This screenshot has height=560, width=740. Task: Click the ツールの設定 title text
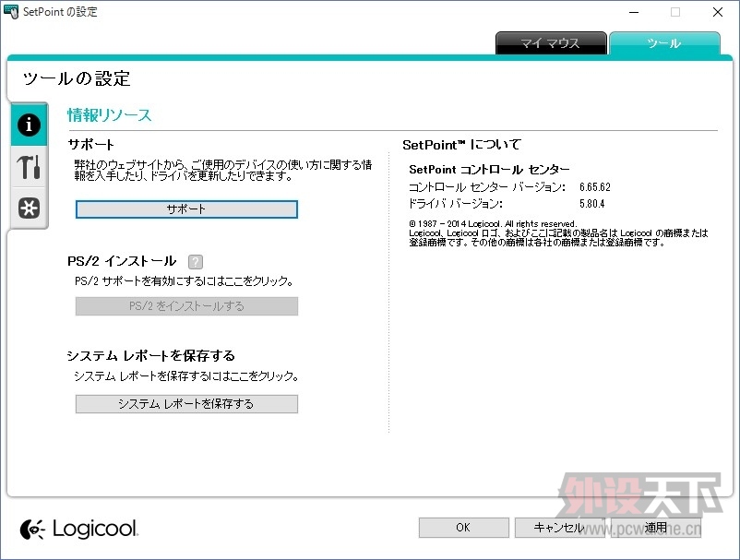77,78
